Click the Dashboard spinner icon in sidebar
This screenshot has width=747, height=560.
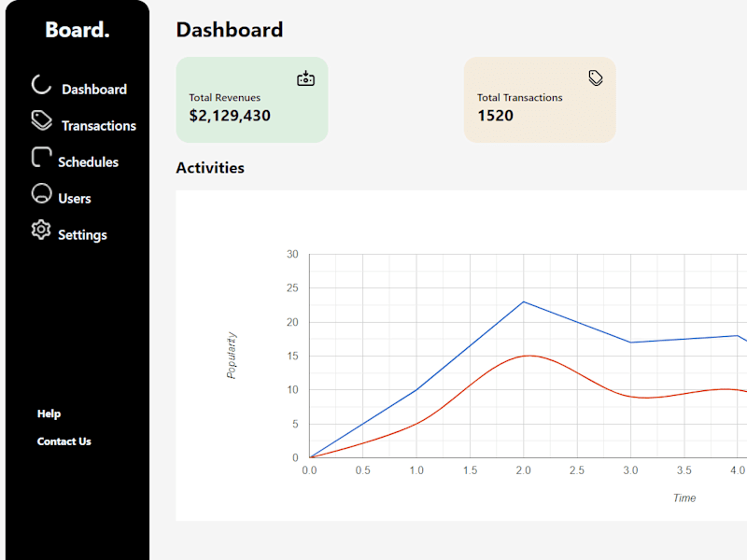coord(41,84)
